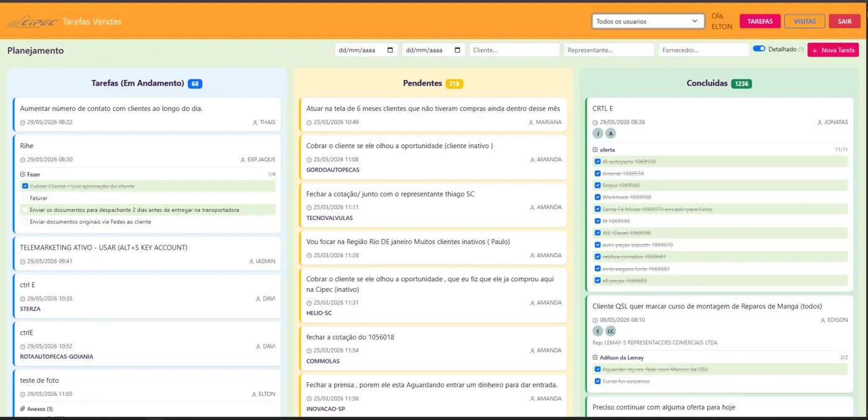Click the SAIR button to log out

(844, 21)
